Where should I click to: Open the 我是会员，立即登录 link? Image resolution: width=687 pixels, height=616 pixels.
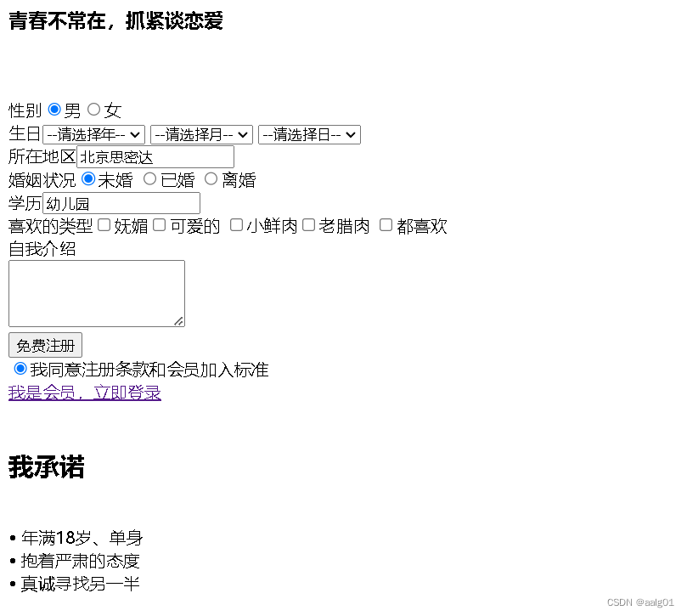pyautogui.click(x=85, y=393)
